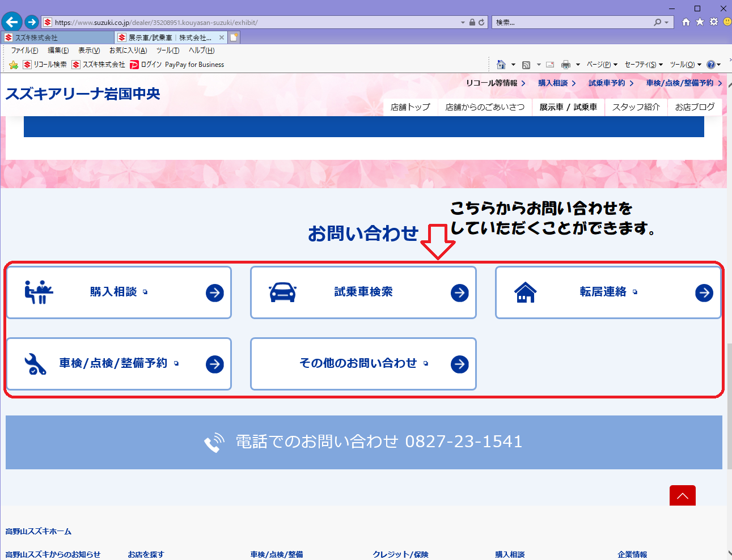Image resolution: width=732 pixels, height=560 pixels.
Task: Click the 高野山スズキホーム footer link
Action: pyautogui.click(x=39, y=532)
